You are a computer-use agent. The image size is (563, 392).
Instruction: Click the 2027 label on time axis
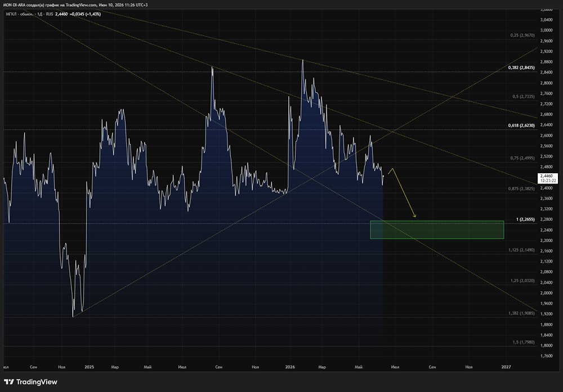point(506,367)
